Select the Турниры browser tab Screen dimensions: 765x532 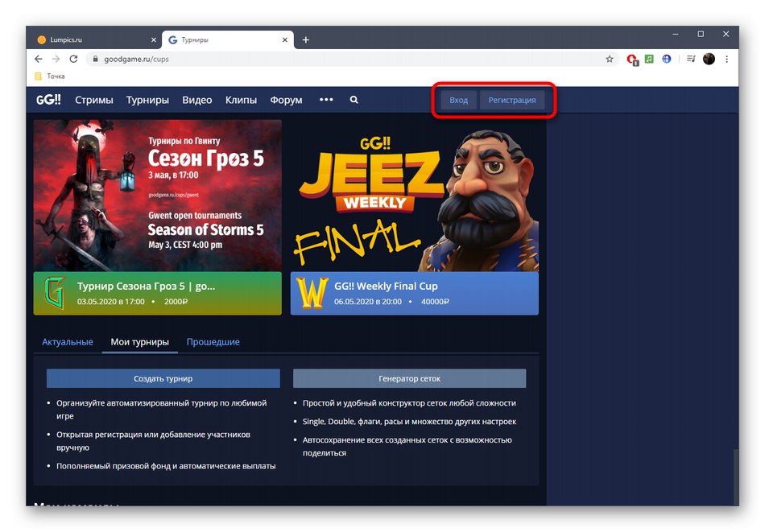point(227,40)
